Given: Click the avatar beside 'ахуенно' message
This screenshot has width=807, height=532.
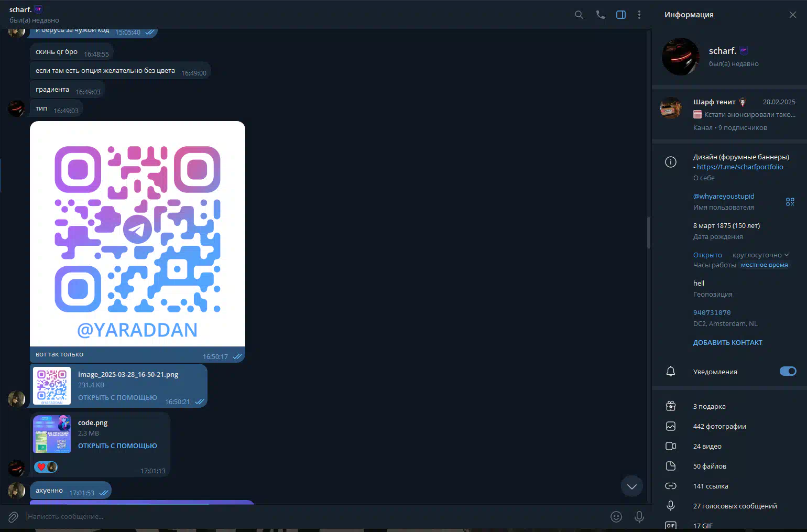Looking at the screenshot, I should tap(16, 491).
